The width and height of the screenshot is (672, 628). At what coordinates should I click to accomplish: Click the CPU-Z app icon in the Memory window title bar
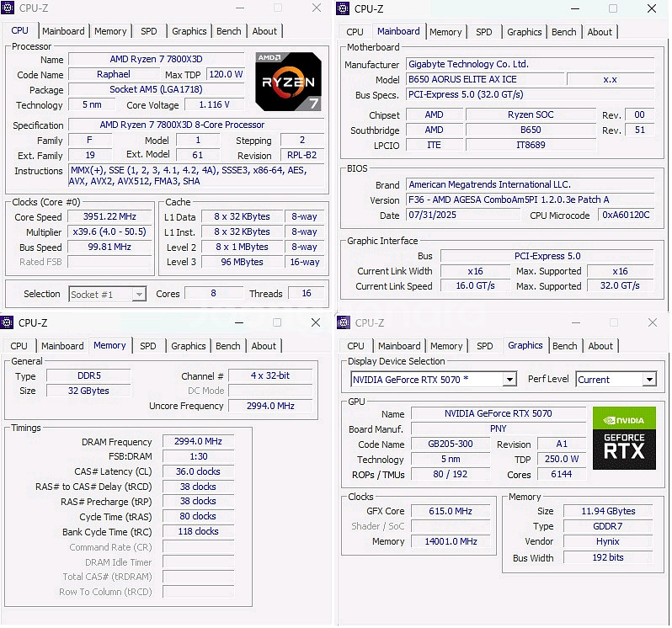[7, 322]
